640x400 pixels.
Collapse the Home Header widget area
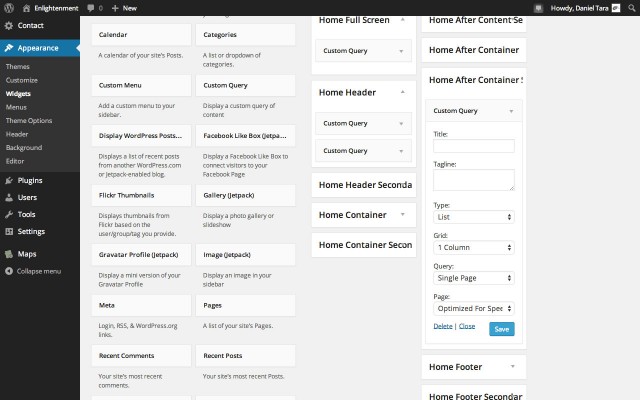[402, 92]
